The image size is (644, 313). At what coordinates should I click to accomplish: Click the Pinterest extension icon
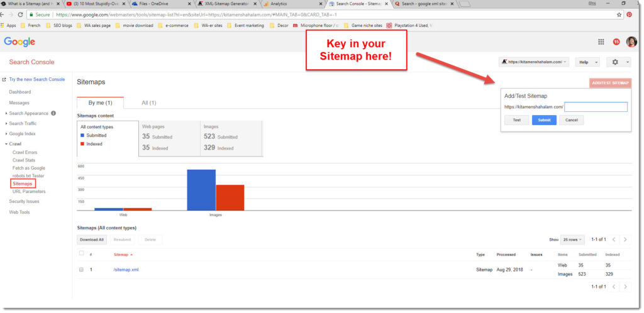coord(629,14)
